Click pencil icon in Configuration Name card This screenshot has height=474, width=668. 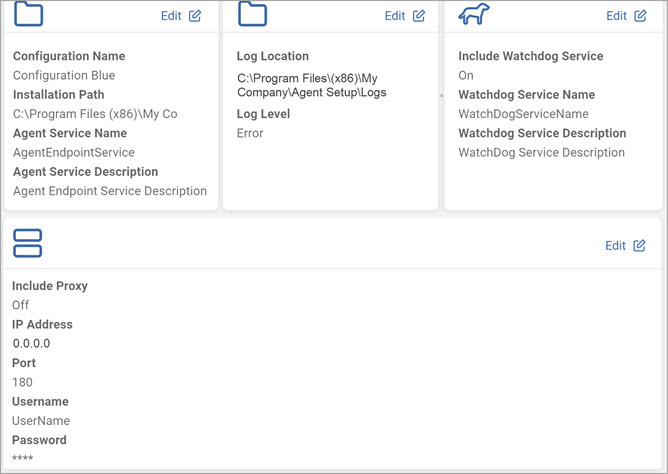[x=195, y=16]
